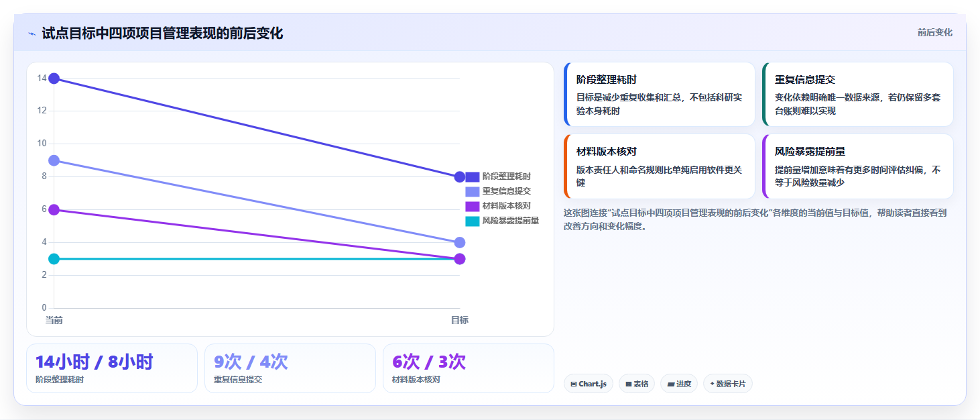Open the 风险暴露提前量 info card

[858, 166]
